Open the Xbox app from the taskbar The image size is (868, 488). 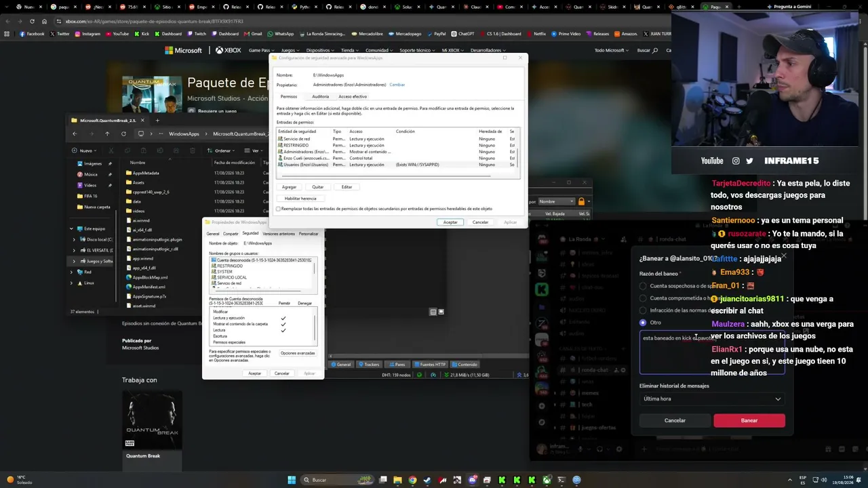coord(547,480)
